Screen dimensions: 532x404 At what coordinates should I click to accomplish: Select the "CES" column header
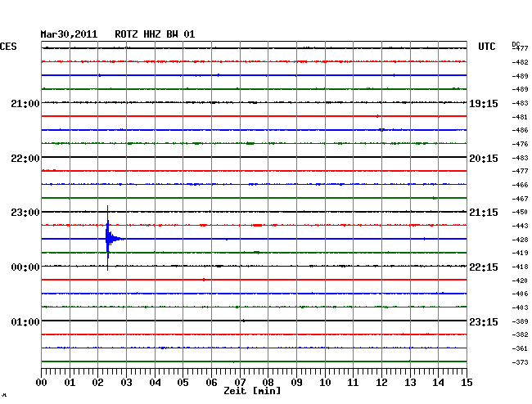pos(8,47)
